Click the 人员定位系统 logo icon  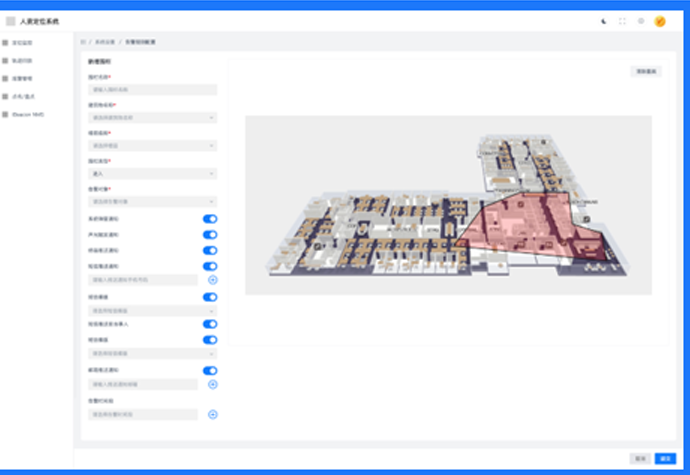11,20
